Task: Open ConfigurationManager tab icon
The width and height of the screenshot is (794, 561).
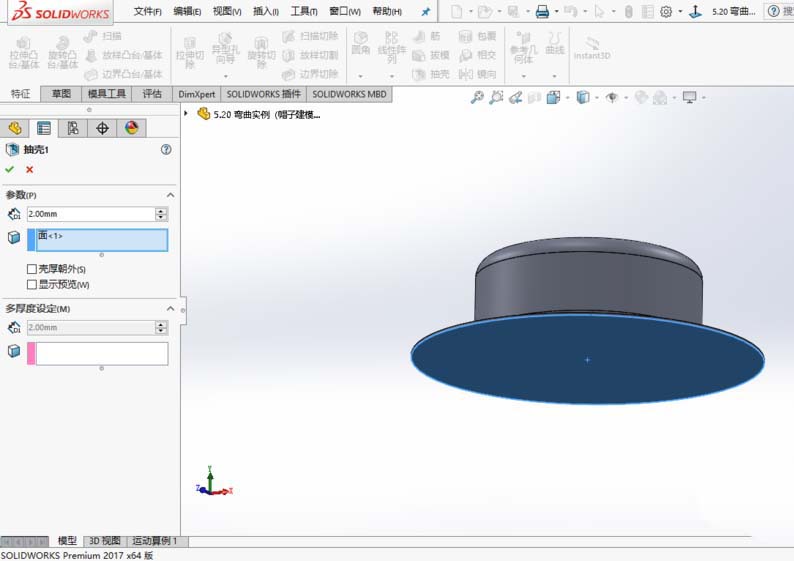Action: click(x=73, y=128)
